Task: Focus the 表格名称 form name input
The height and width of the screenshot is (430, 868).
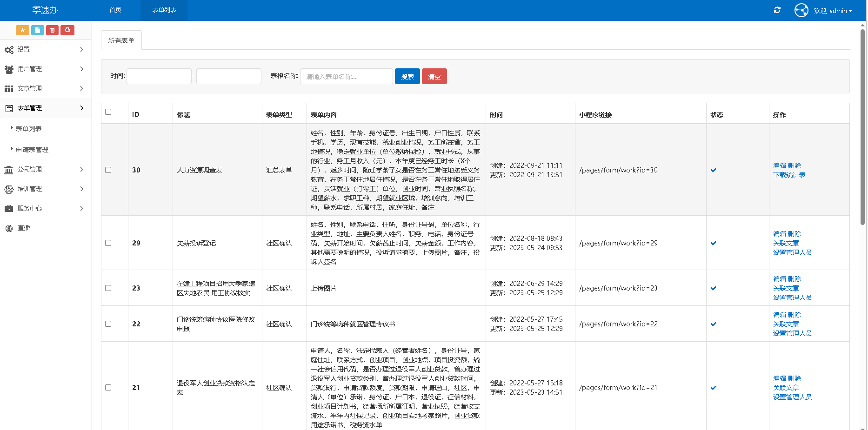Action: click(x=347, y=77)
